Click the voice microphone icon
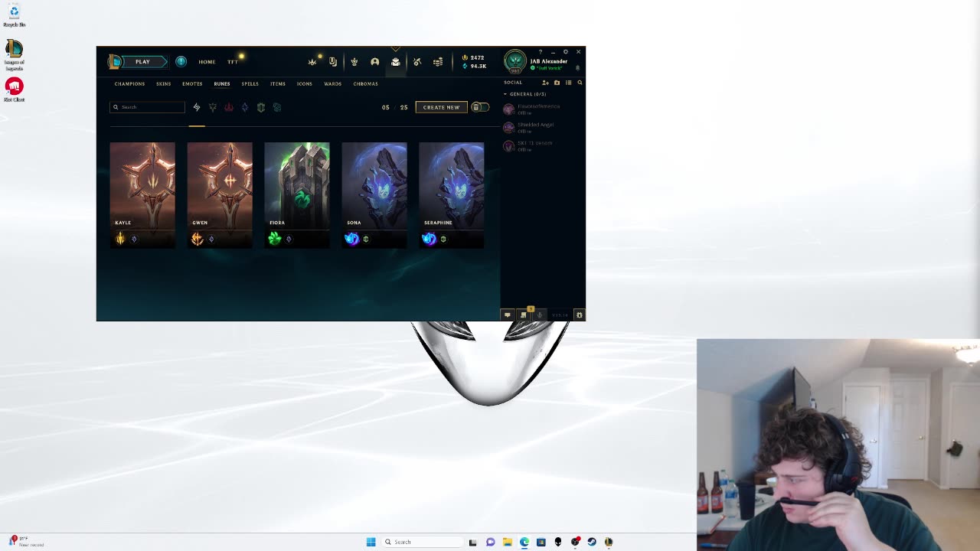The image size is (980, 551). (x=540, y=315)
